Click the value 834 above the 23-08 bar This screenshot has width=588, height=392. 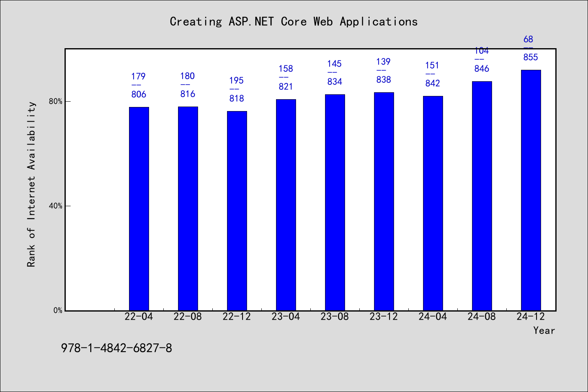coord(335,82)
